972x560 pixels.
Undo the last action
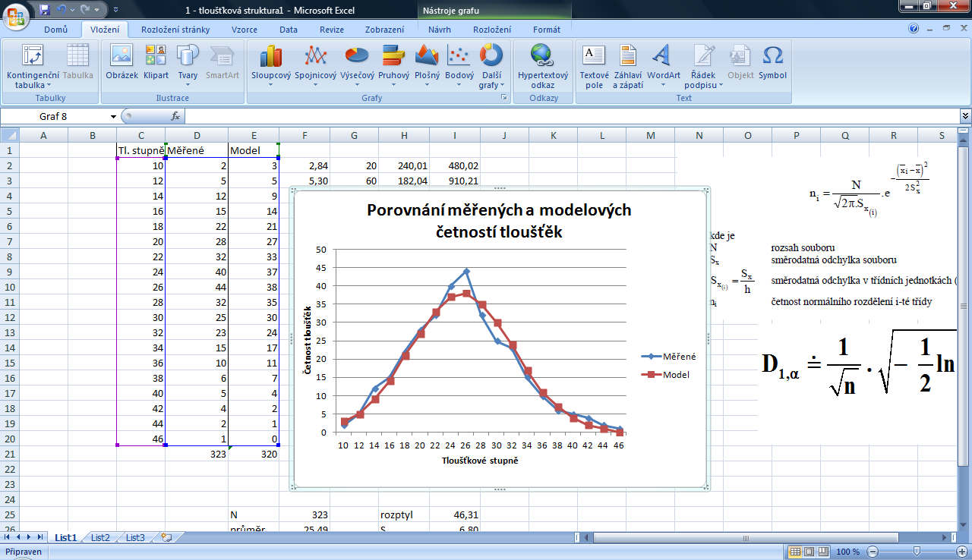(62, 10)
